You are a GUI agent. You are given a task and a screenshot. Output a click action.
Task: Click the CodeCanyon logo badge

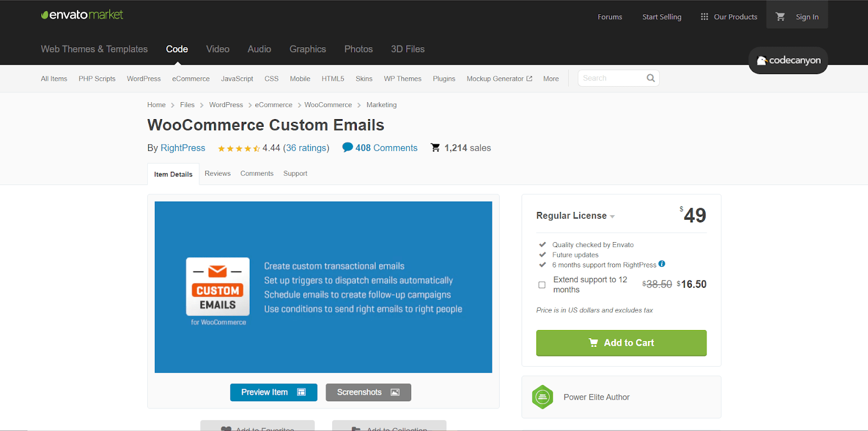coord(788,60)
